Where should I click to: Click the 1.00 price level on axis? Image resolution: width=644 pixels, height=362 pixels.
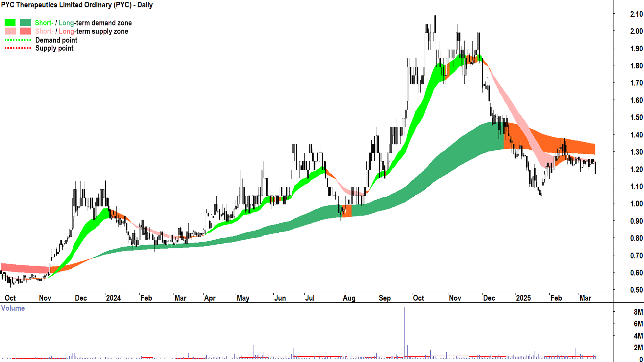point(636,204)
